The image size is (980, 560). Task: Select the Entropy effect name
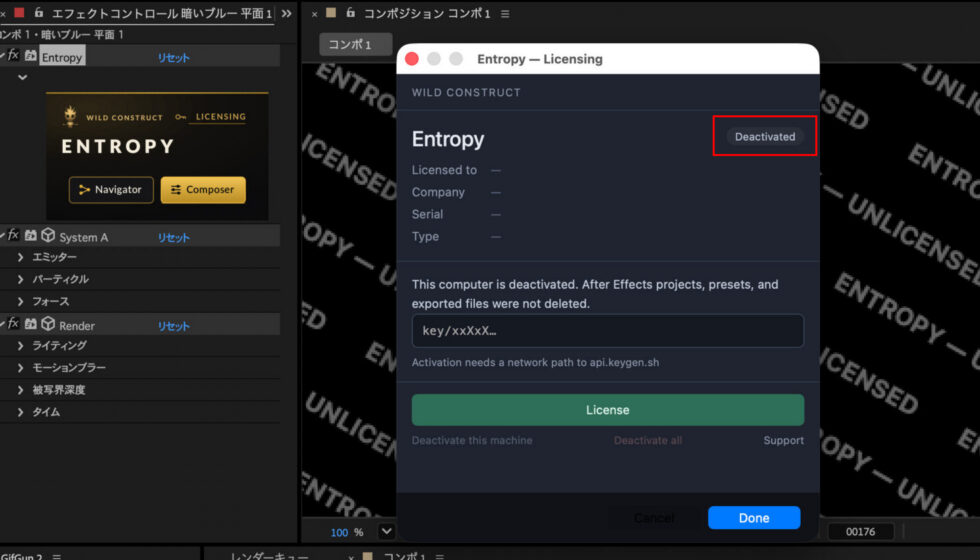(62, 58)
